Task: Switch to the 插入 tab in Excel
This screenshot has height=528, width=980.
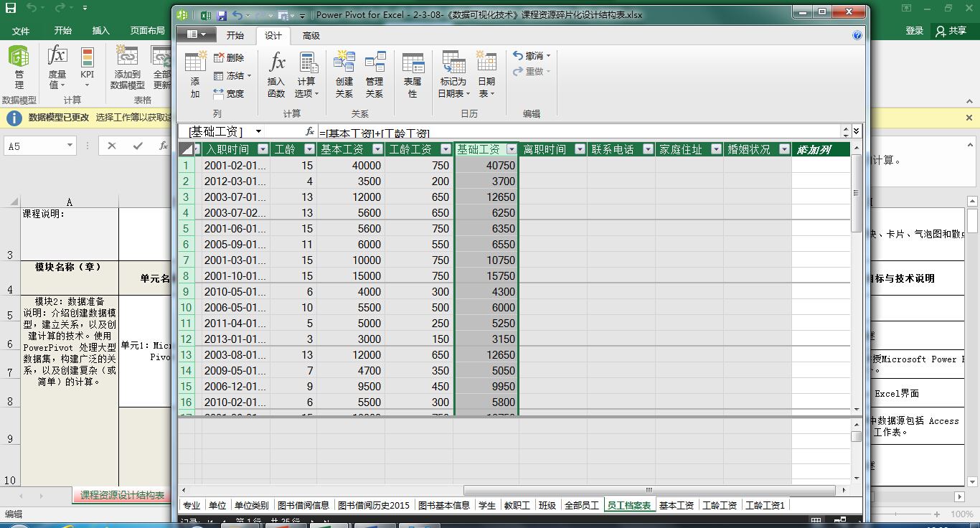Action: point(101,31)
